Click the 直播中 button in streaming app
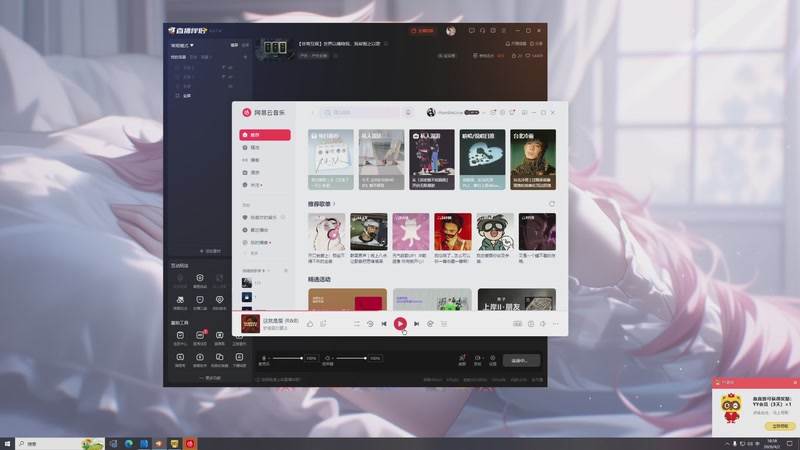Screen dimensions: 800x450 [x=521, y=360]
